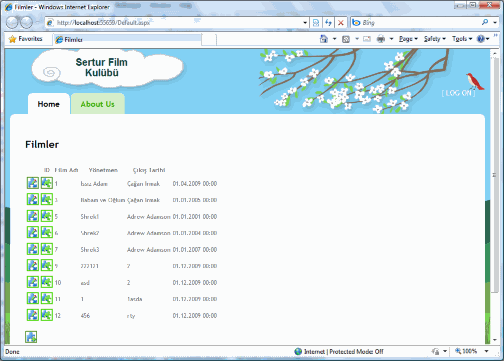Click the Print icon in the command bar
The width and height of the screenshot is (504, 361).
click(381, 39)
